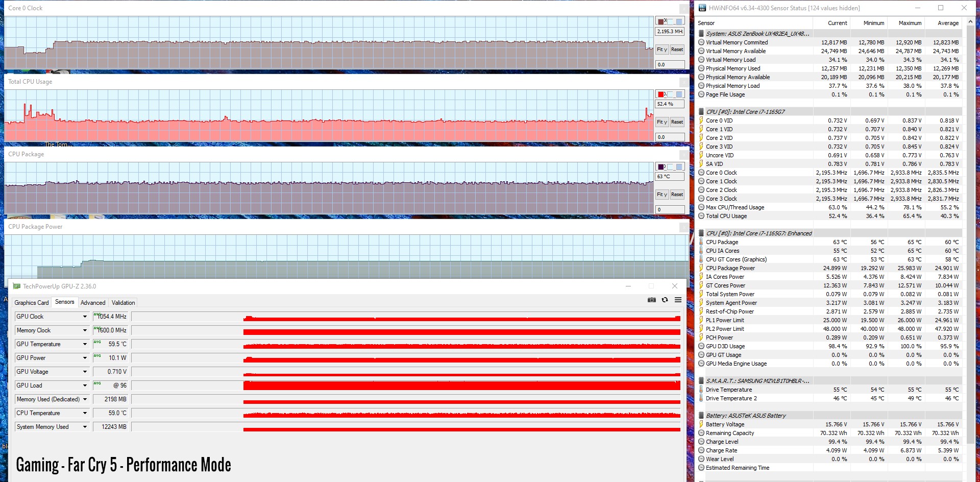Click the GPU Clock value 1054.4 MHz
The height and width of the screenshot is (482, 980).
click(111, 317)
